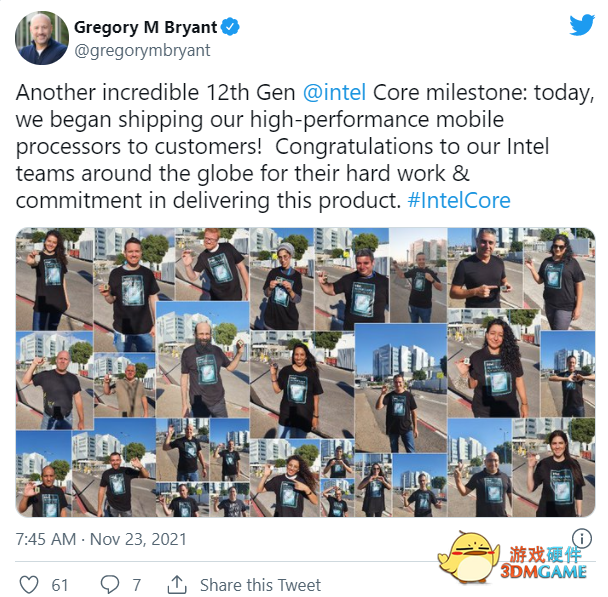Click the 7 replies count
The width and height of the screenshot is (608, 597).
[x=136, y=585]
